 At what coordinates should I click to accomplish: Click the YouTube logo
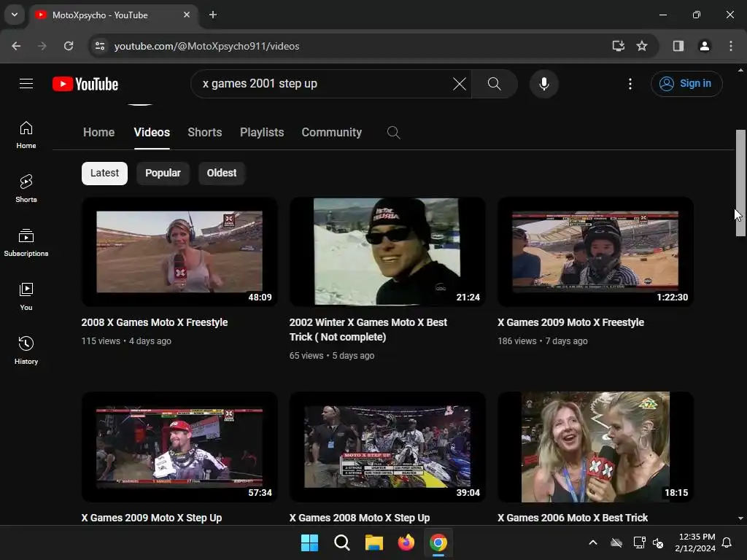85,84
